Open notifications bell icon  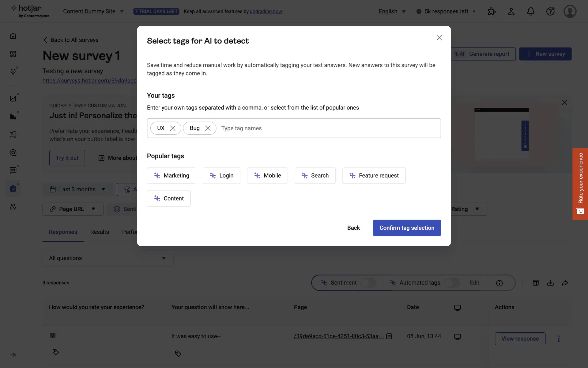(x=530, y=11)
